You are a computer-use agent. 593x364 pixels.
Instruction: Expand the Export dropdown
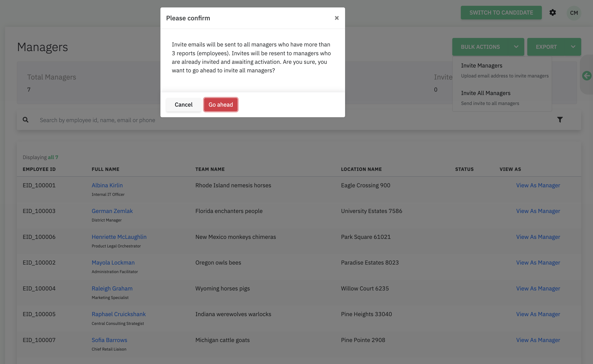[x=554, y=47]
